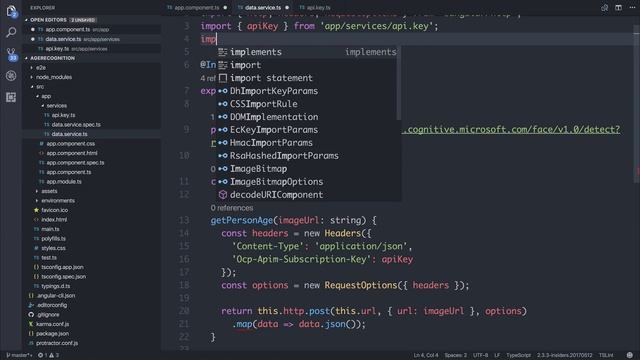Click dirty dot beside data.service.ts in Open Editors

33,39
